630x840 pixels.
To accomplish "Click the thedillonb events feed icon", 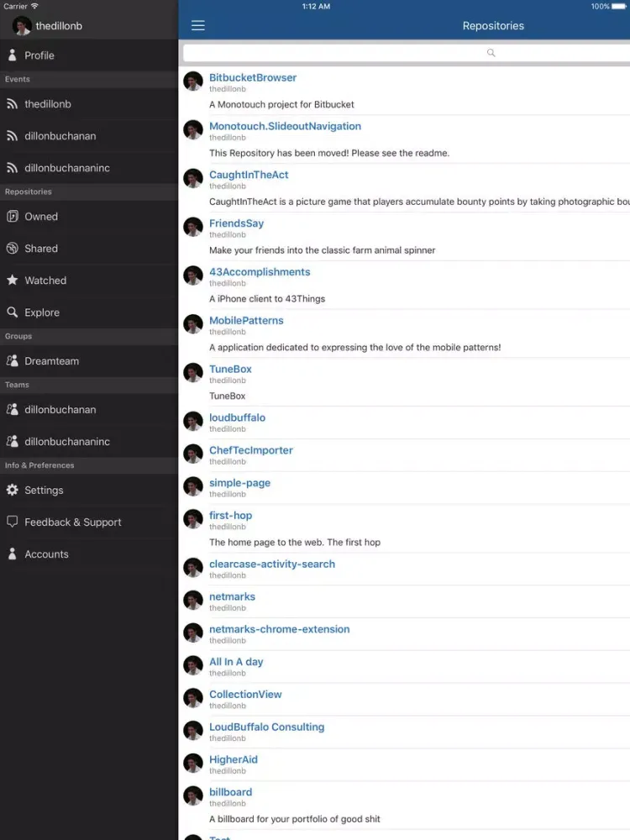I will [x=13, y=103].
